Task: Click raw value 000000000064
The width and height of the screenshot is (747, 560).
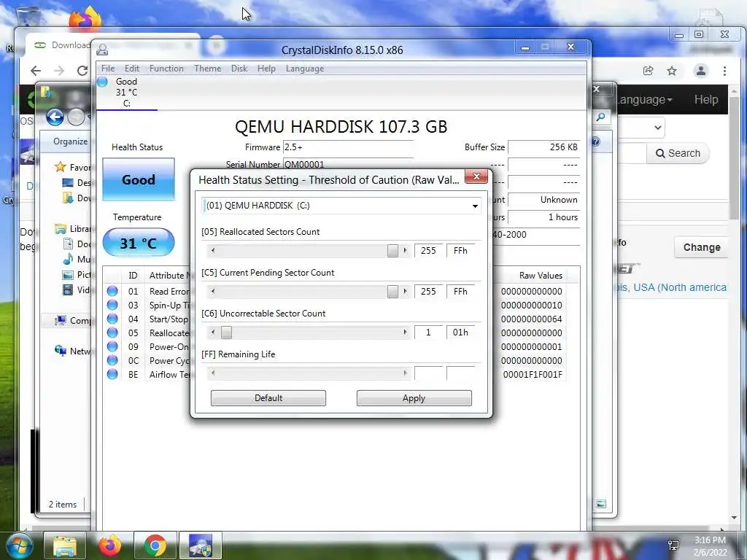Action: (532, 319)
